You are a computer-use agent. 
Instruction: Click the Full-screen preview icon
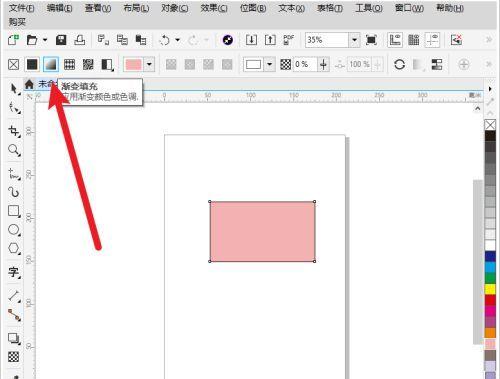371,40
